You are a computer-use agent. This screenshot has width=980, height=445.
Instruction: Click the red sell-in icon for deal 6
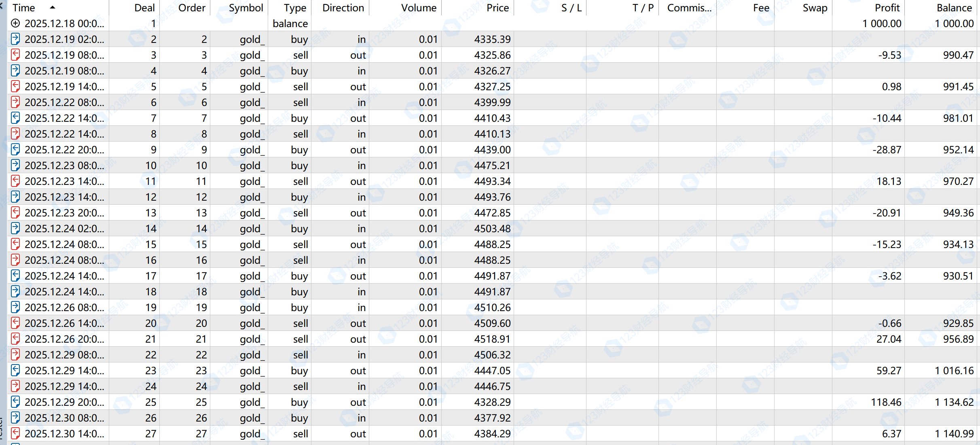click(15, 102)
